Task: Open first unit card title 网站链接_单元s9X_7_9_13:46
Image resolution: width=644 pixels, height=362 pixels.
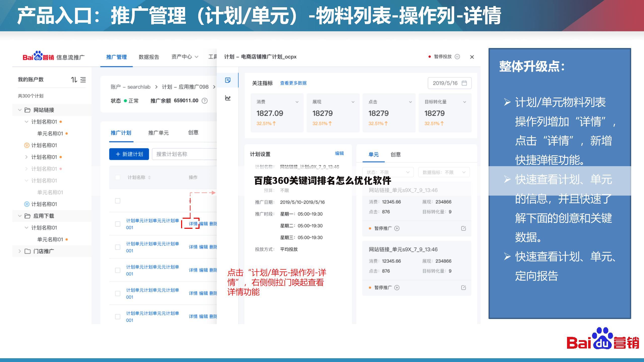Action: (x=403, y=190)
